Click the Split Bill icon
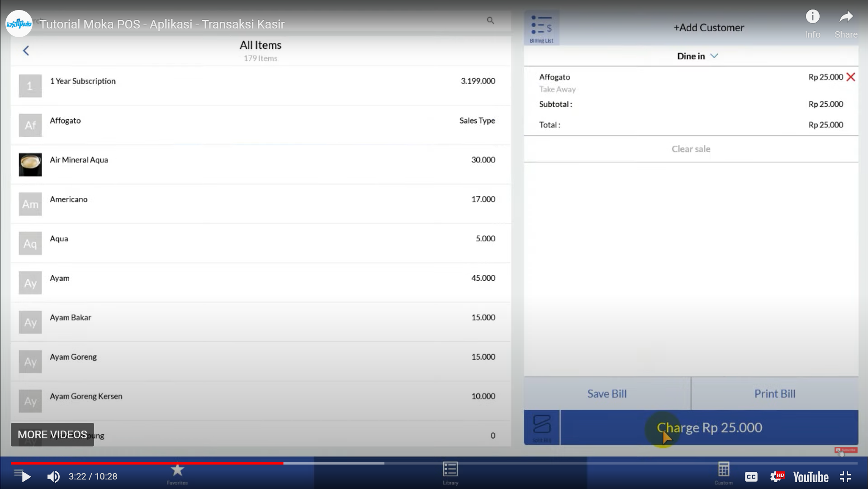 (541, 427)
